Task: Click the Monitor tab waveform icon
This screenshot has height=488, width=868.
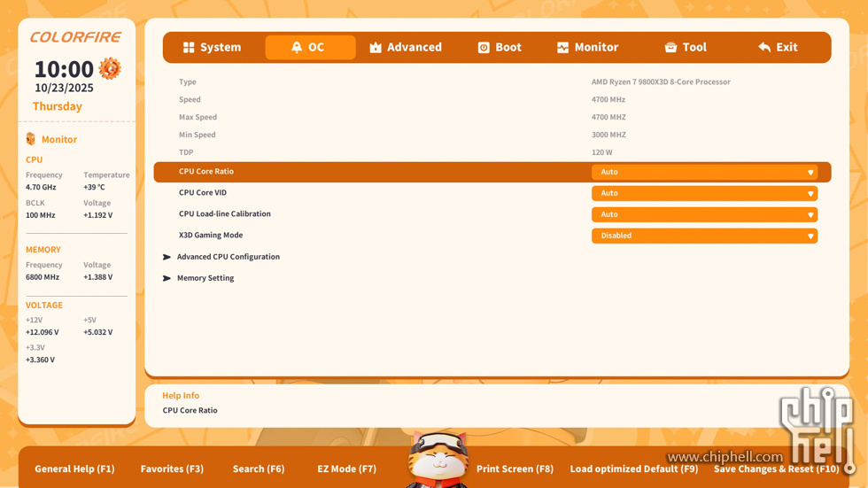Action: coord(562,48)
